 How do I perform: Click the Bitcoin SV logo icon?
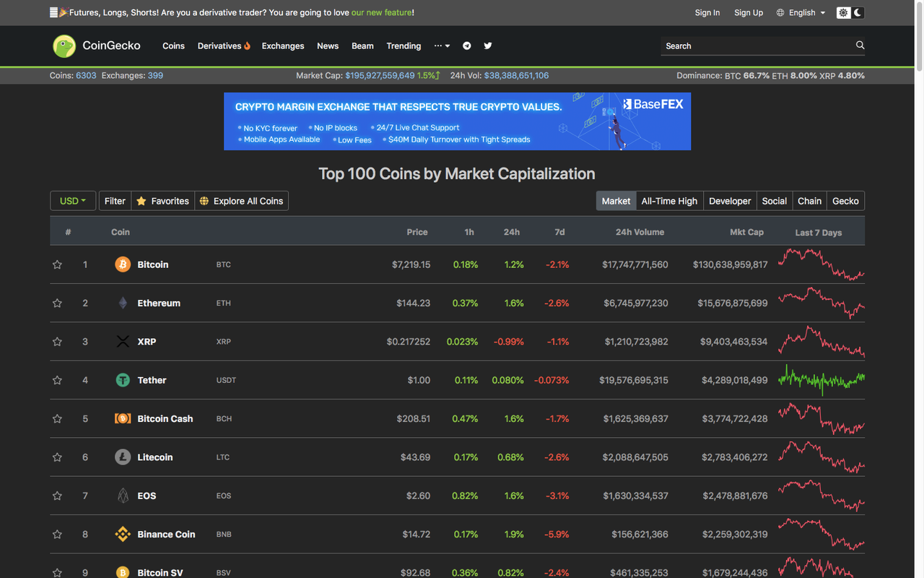[123, 572]
